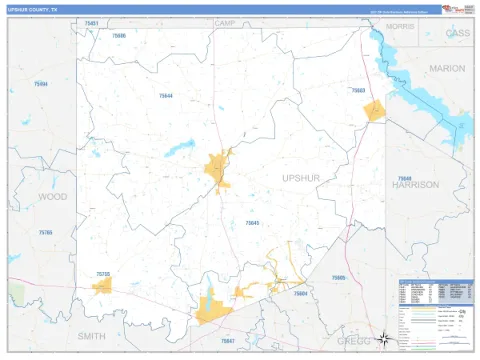Click the MARION county label
480x360 pixels.
pos(447,69)
